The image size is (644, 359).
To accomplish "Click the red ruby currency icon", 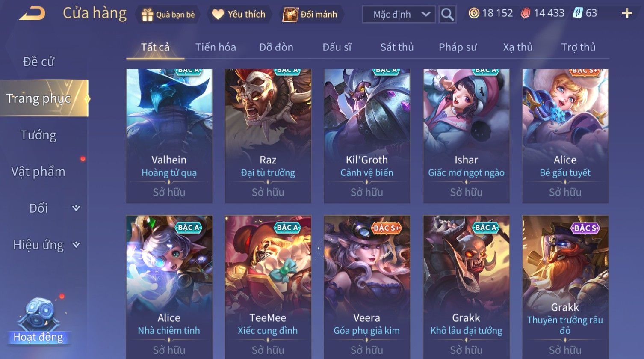I will pyautogui.click(x=526, y=13).
